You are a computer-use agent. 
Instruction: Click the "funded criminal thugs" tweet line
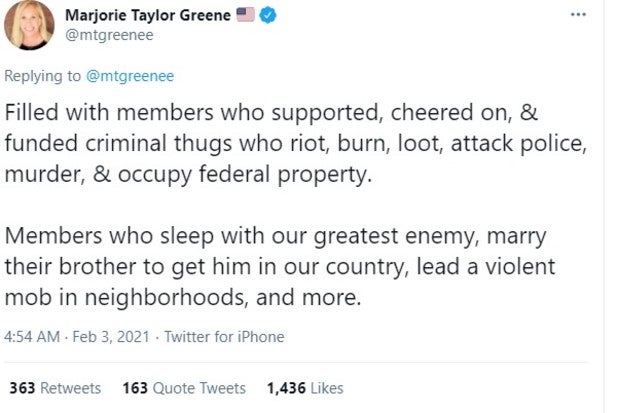(x=296, y=142)
